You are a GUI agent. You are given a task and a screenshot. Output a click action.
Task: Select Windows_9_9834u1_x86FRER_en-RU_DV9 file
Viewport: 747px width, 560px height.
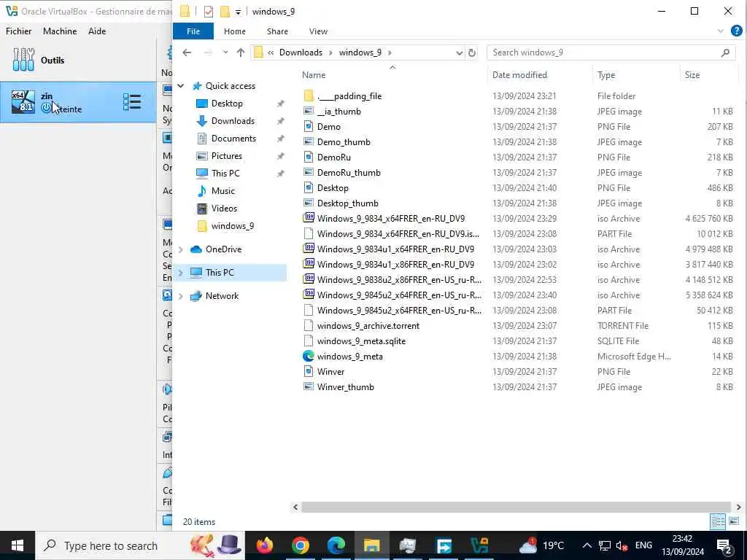(x=395, y=265)
